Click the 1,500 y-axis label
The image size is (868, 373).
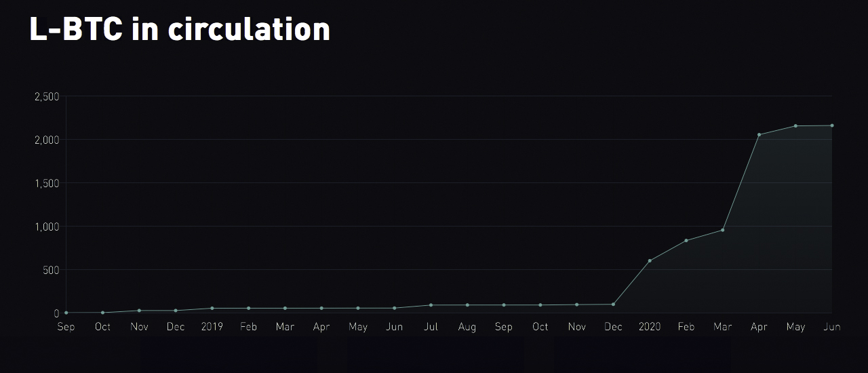click(47, 183)
